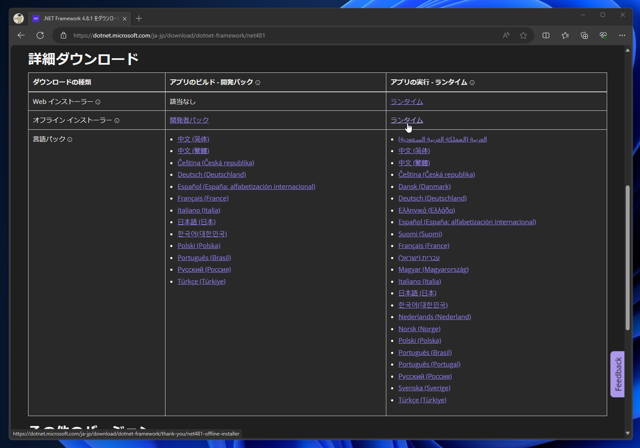Download dev pack Português (Brasil)
This screenshot has width=640, height=448.
(204, 257)
